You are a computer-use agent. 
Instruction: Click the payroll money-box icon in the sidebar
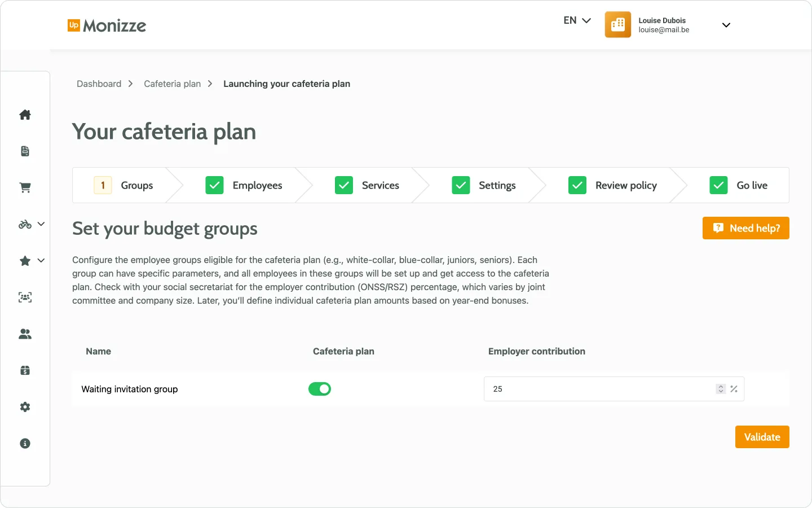tap(25, 370)
